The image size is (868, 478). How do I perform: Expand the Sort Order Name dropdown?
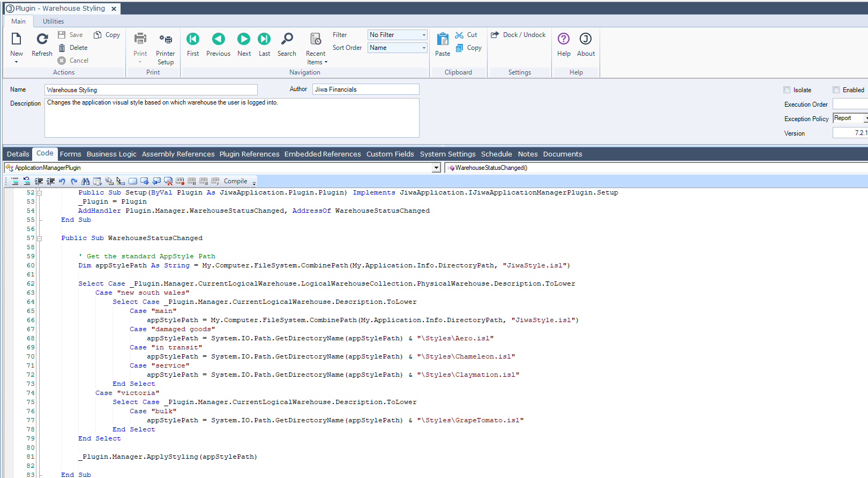424,48
